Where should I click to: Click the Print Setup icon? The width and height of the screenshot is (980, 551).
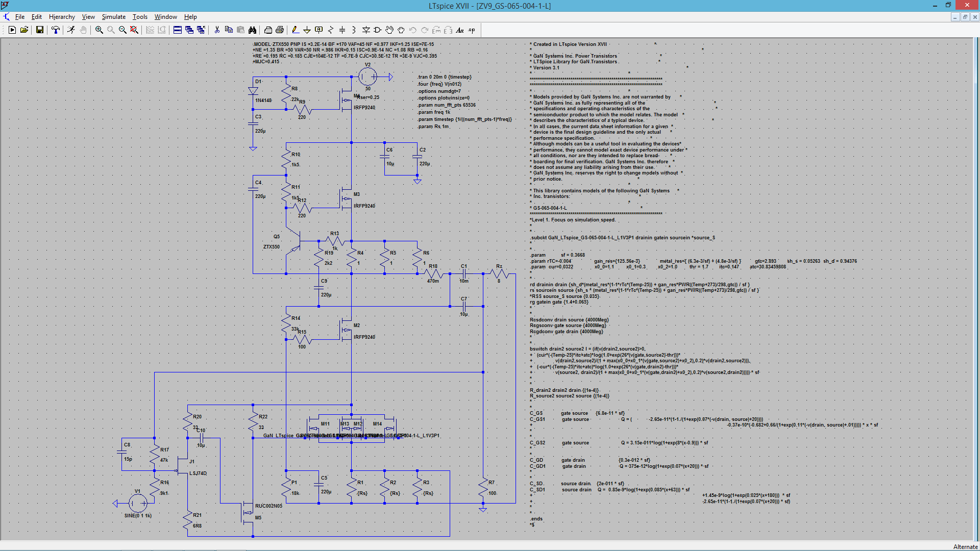point(268,30)
